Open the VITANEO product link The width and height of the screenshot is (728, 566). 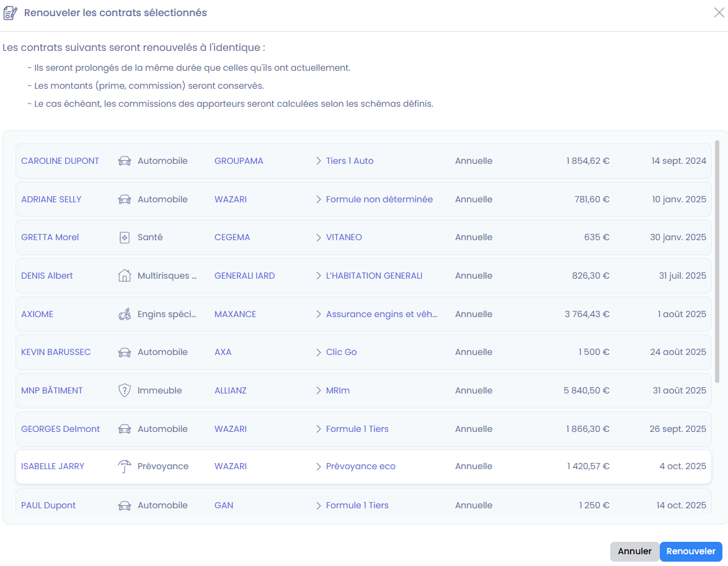click(344, 238)
